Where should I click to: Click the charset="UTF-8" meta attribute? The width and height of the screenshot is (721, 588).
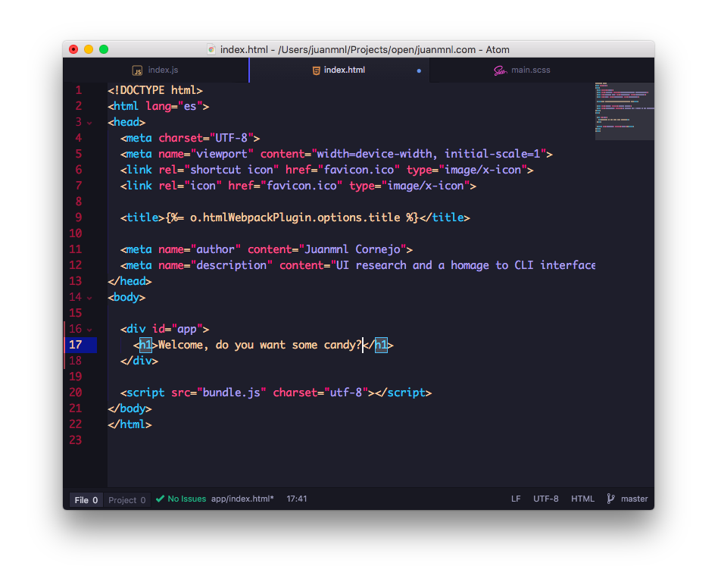pos(206,138)
